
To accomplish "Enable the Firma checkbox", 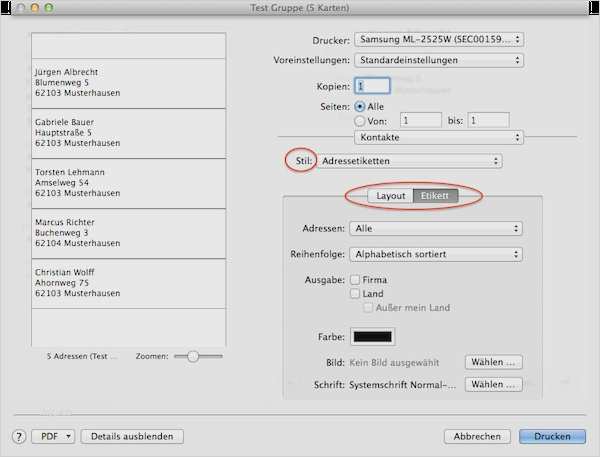I will tap(355, 280).
